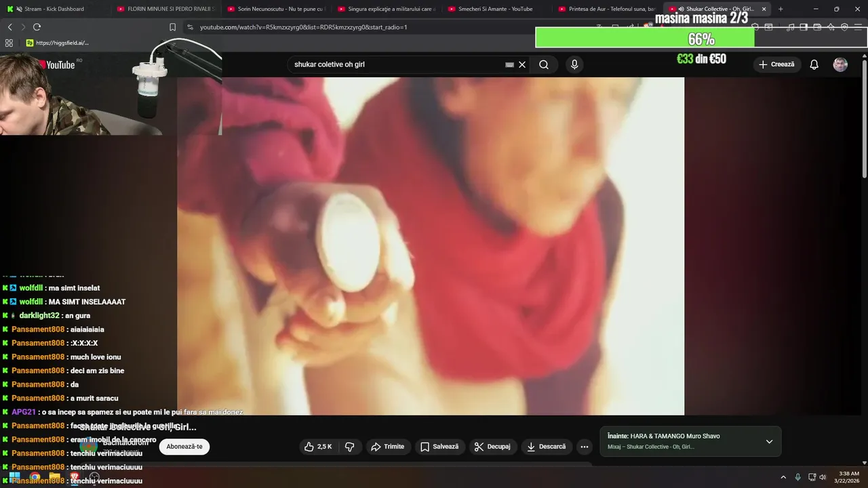This screenshot has width=868, height=488.
Task: Show hidden system tray icons
Action: [x=783, y=477]
